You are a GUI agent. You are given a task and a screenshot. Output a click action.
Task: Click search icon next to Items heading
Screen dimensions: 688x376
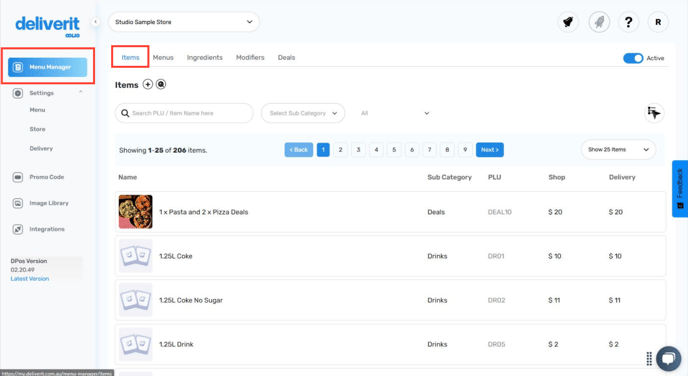point(161,84)
